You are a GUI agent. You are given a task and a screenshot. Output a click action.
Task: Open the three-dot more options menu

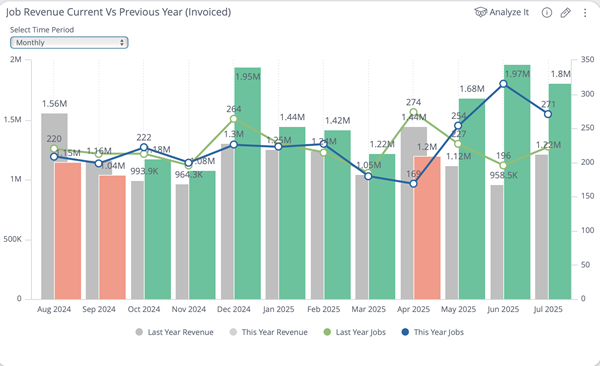click(x=585, y=13)
